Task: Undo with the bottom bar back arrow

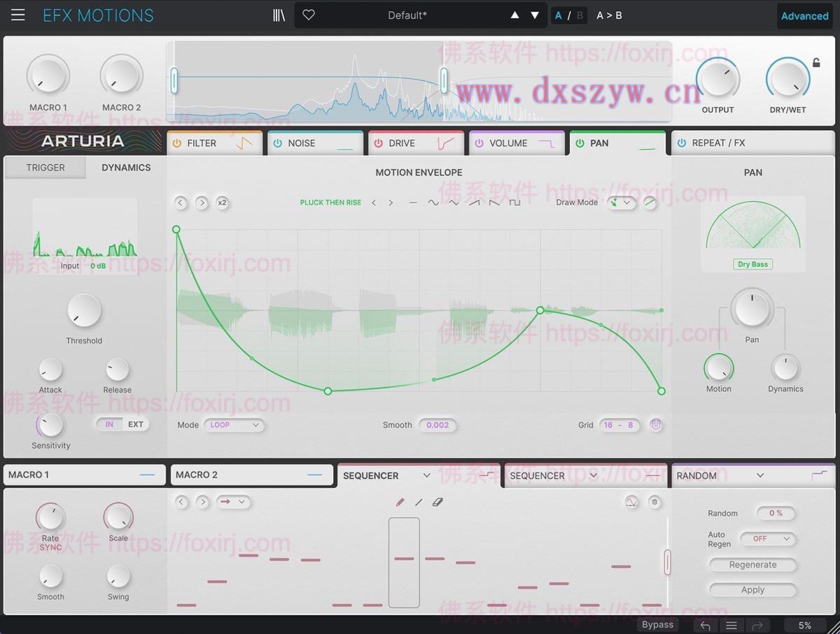Action: (x=705, y=626)
